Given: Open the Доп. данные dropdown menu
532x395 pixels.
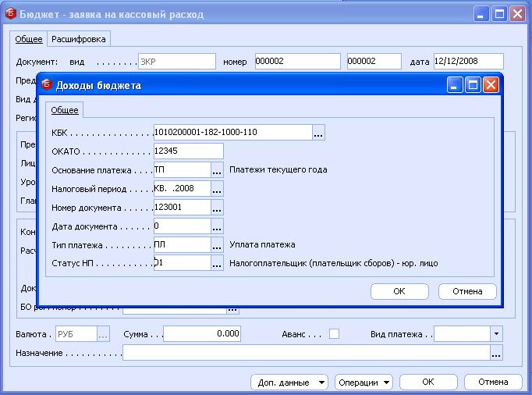Looking at the screenshot, I should 289,383.
